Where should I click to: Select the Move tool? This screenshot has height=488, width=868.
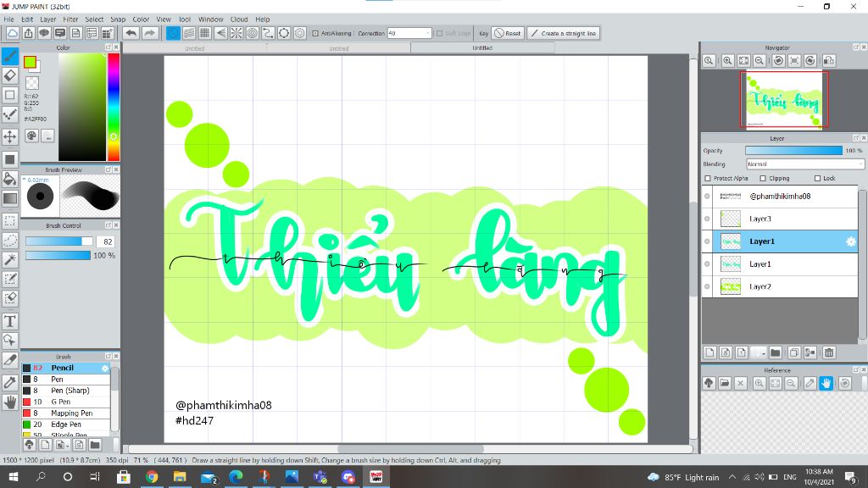(x=10, y=136)
